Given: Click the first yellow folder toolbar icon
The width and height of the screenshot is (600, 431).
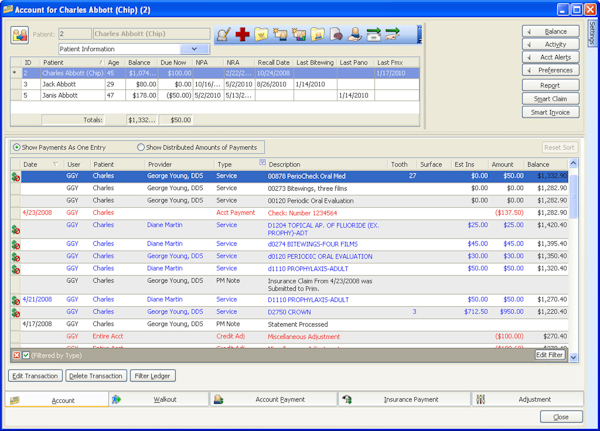Looking at the screenshot, I should pos(261,35).
